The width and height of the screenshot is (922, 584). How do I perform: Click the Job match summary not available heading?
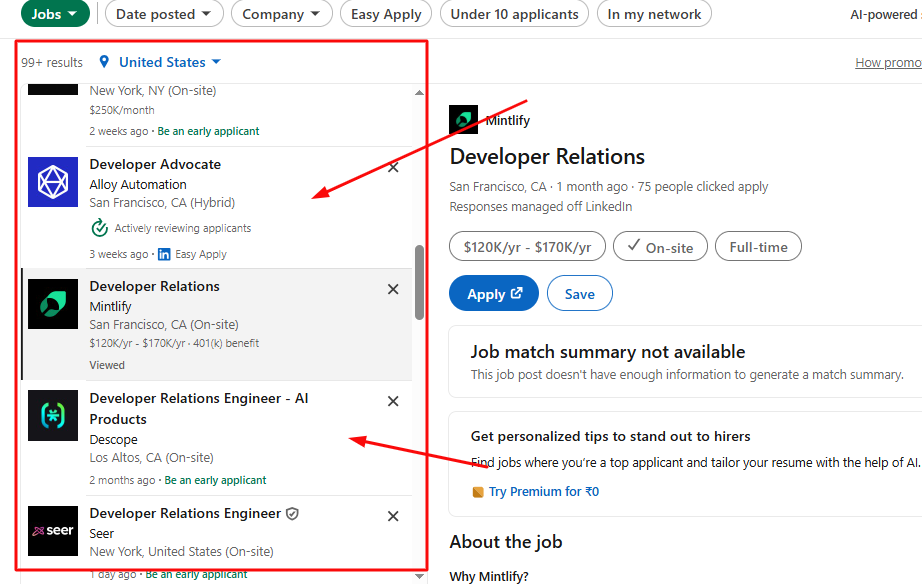pos(607,352)
